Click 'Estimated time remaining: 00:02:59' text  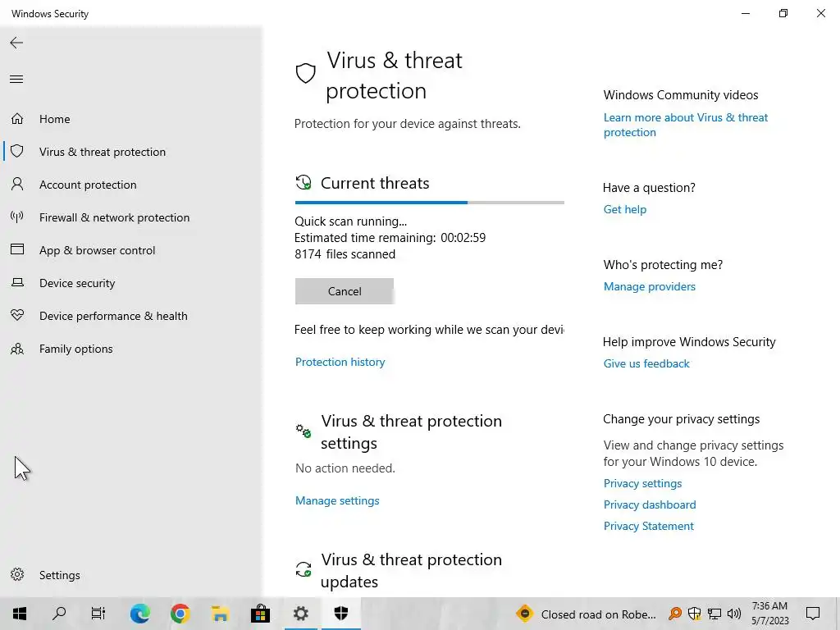(390, 238)
